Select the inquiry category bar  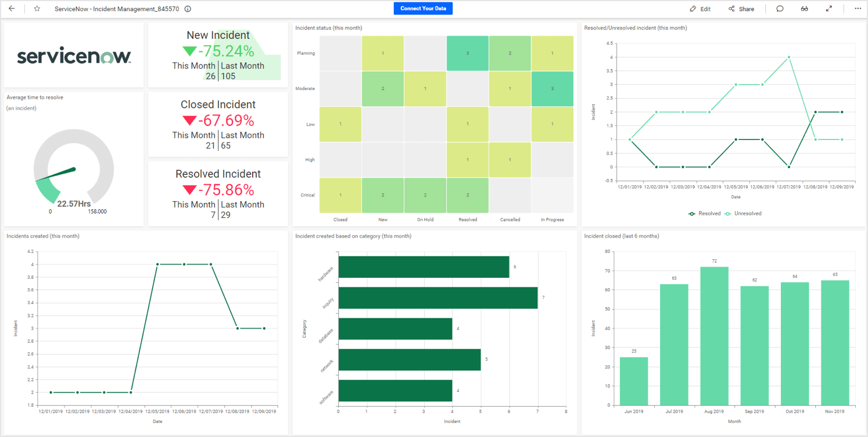437,298
